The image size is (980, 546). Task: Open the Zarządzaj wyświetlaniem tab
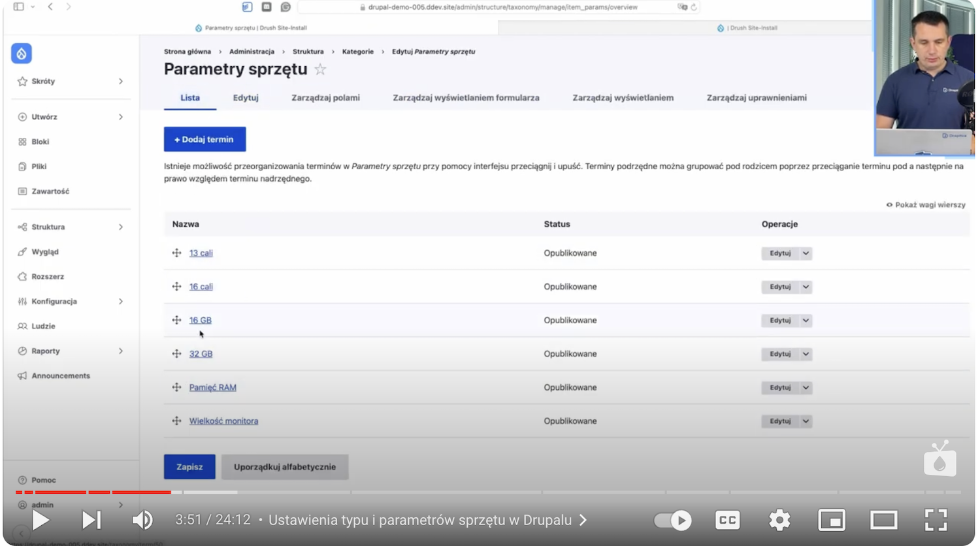pyautogui.click(x=623, y=98)
